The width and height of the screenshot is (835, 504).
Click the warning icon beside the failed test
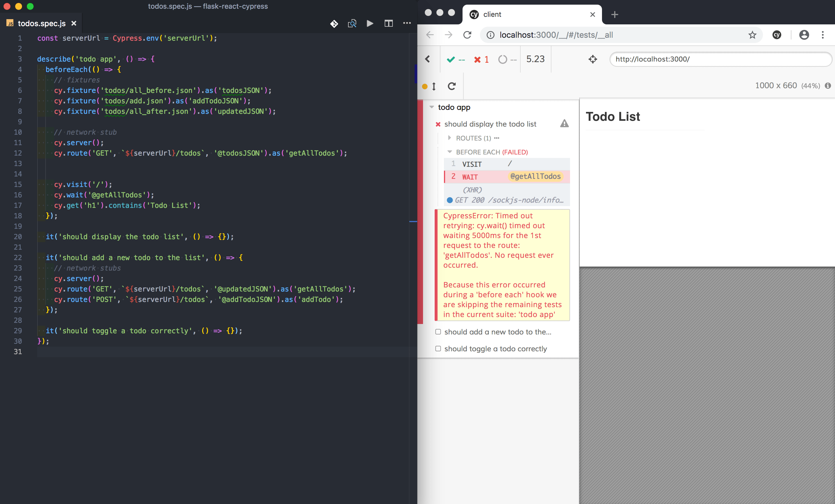(x=564, y=123)
